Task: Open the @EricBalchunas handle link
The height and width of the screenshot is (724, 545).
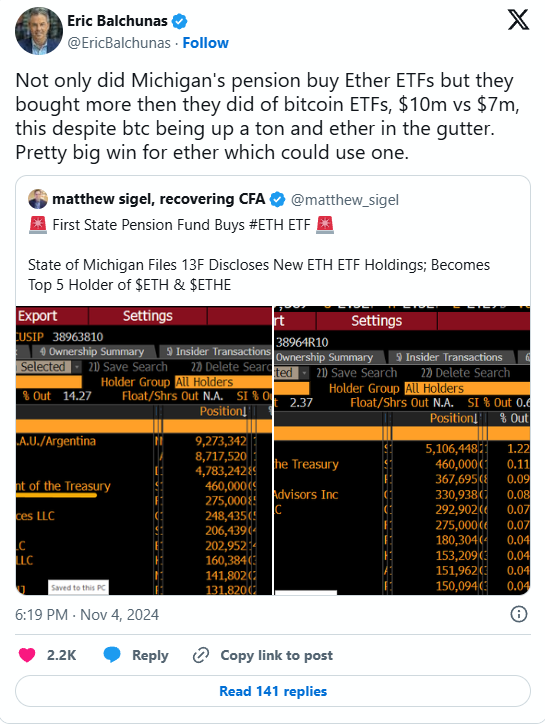Action: (119, 43)
